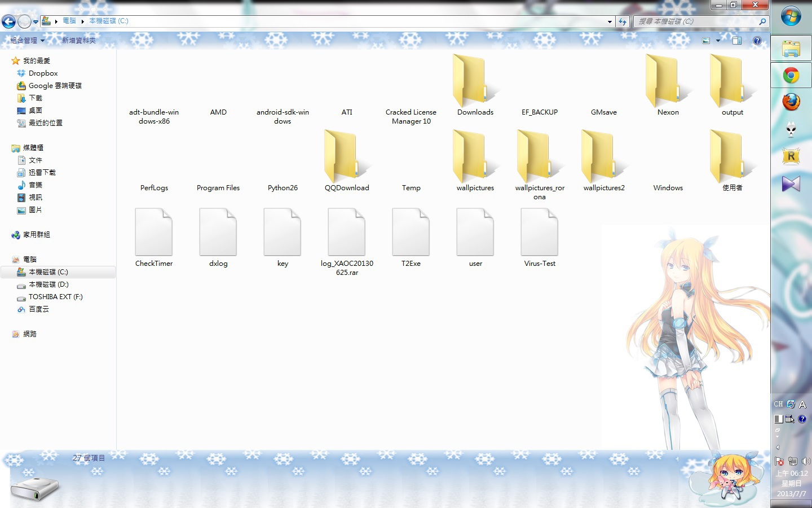Expand the arrow after 電腦 in breadcrumb
Screen dimensions: 812x508
tap(82, 21)
